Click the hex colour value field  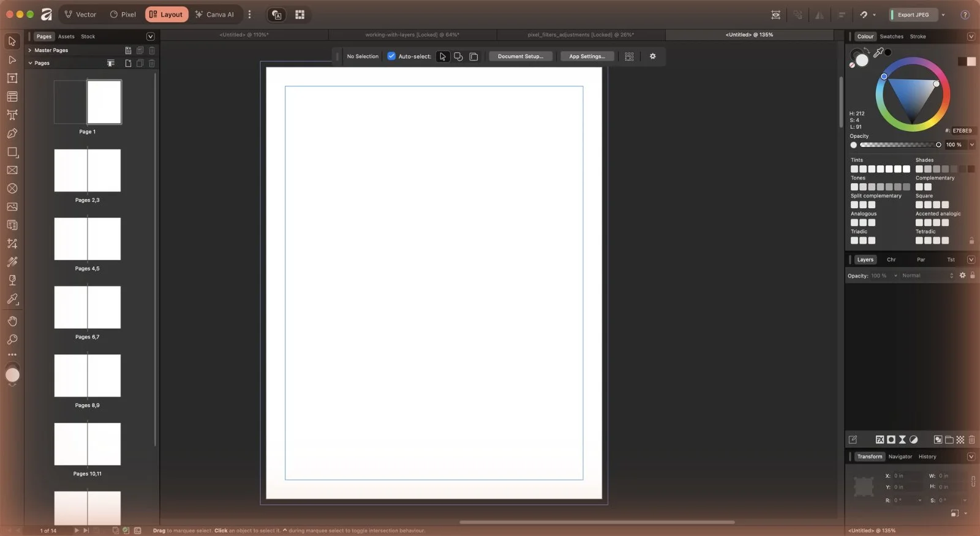(x=962, y=130)
